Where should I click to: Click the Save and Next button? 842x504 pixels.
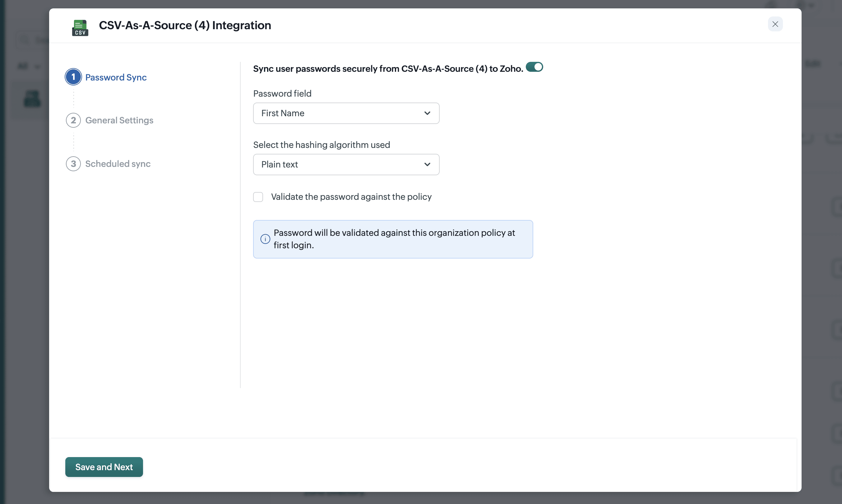(104, 467)
